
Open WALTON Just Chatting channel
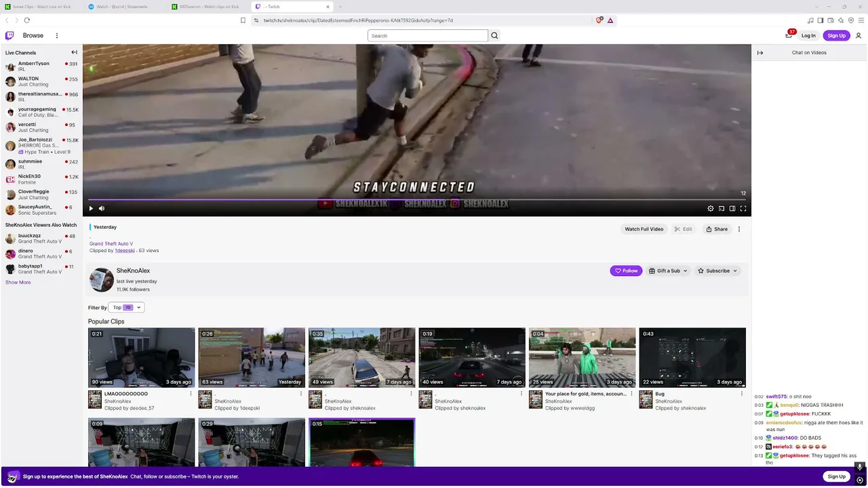(41, 81)
